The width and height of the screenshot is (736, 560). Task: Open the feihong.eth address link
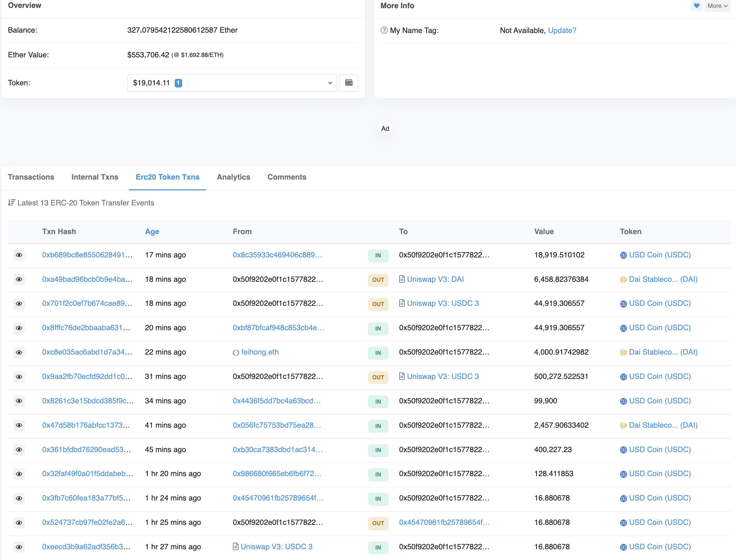(260, 352)
